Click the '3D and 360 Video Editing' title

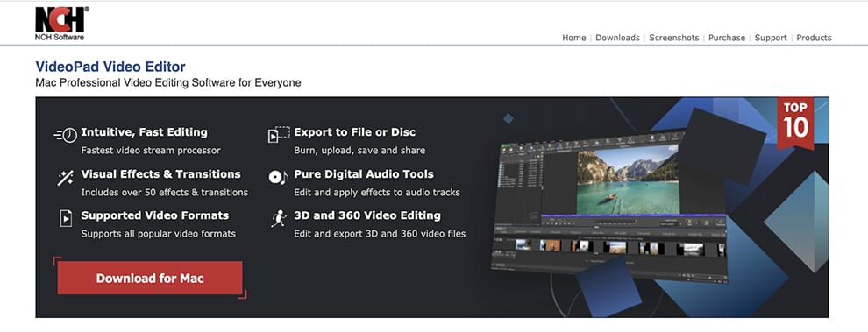pyautogui.click(x=367, y=215)
